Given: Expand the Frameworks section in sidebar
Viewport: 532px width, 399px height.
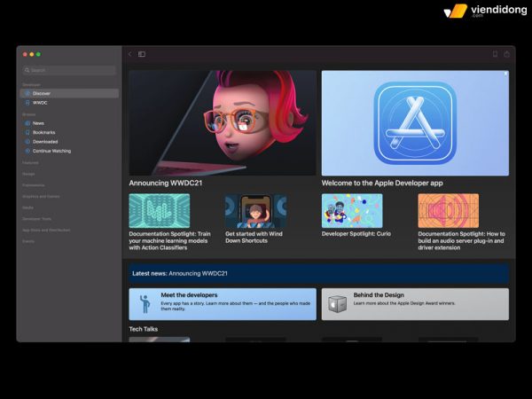Looking at the screenshot, I should [x=34, y=185].
